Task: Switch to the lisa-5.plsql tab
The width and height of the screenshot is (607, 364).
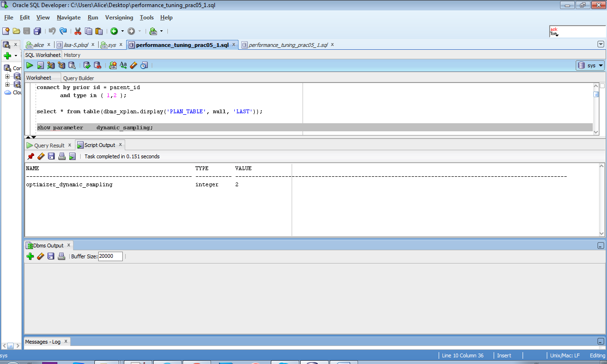Action: [76, 45]
